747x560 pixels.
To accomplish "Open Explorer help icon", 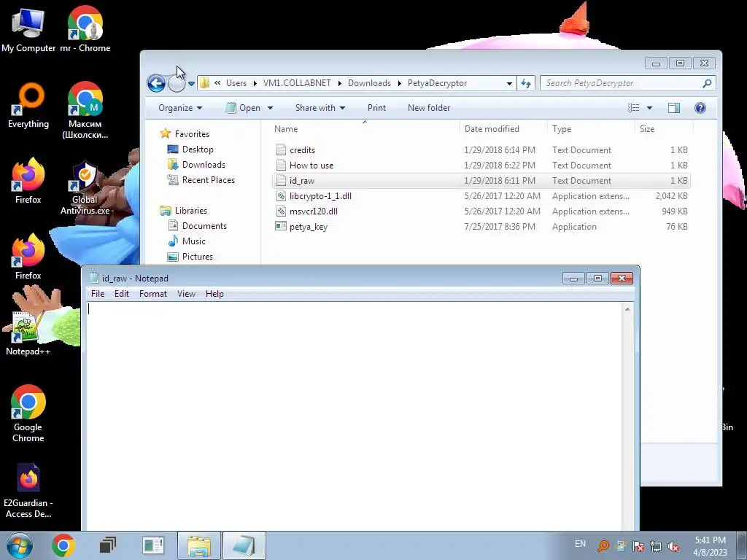I will click(700, 108).
